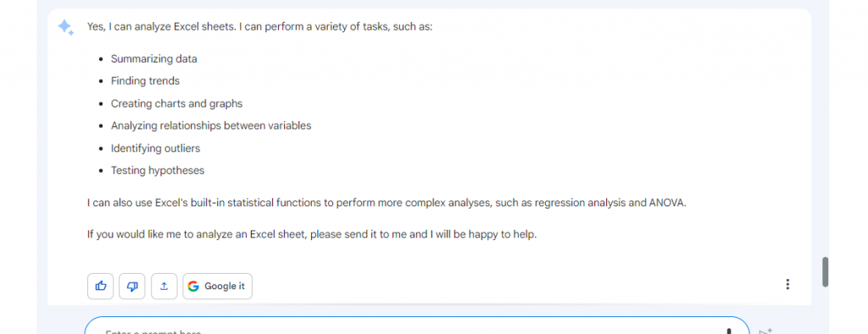Click Analyzing relationships between variables line
Image resolution: width=868 pixels, height=334 pixels.
tap(211, 125)
